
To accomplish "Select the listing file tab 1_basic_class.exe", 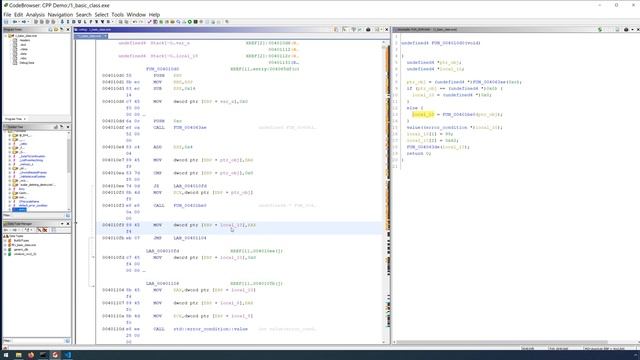I will pyautogui.click(x=91, y=36).
